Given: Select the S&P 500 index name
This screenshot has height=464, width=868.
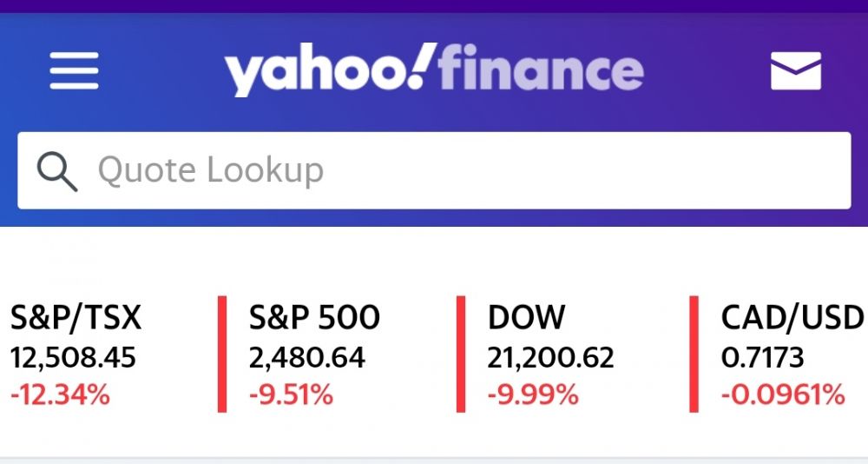Looking at the screenshot, I should point(314,318).
